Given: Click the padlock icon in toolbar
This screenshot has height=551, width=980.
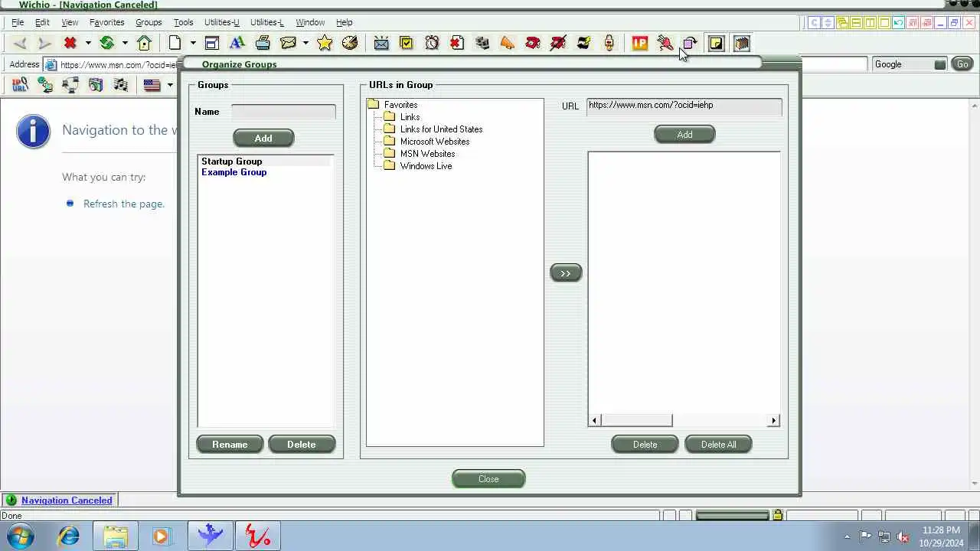Looking at the screenshot, I should (x=609, y=44).
